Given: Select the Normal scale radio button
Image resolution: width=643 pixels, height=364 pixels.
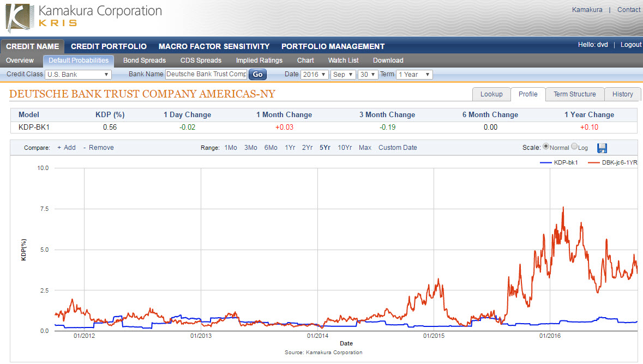Looking at the screenshot, I should [546, 147].
